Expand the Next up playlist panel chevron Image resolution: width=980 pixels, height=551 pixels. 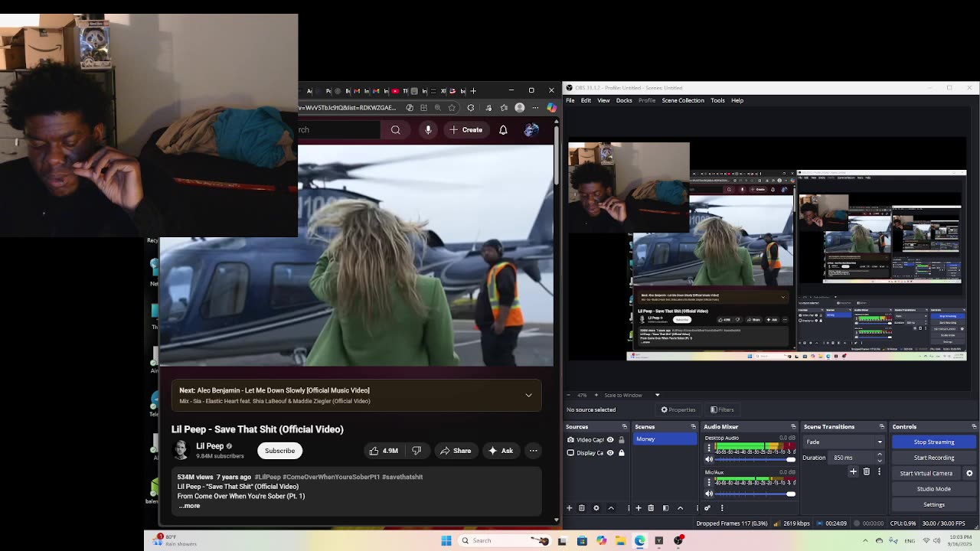point(528,395)
